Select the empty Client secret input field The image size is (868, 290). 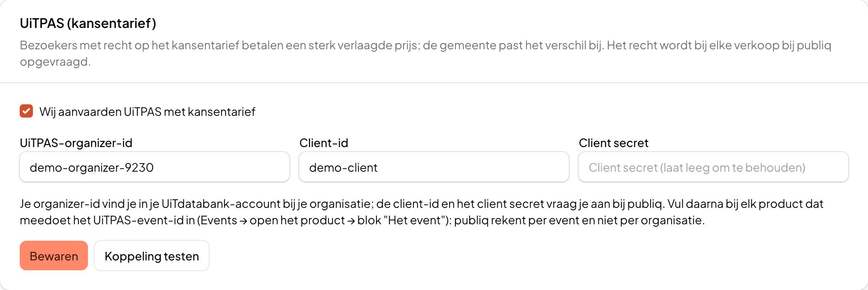click(x=713, y=167)
